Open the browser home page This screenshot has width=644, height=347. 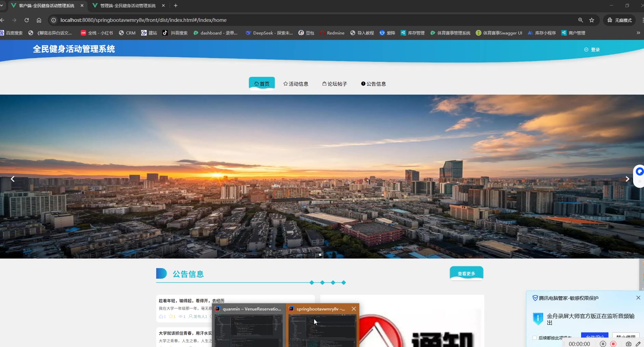[39, 20]
